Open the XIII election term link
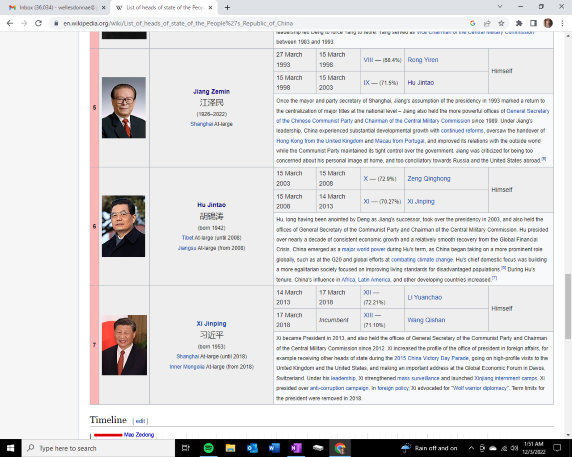Image resolution: width=572 pixels, height=457 pixels. pos(368,315)
